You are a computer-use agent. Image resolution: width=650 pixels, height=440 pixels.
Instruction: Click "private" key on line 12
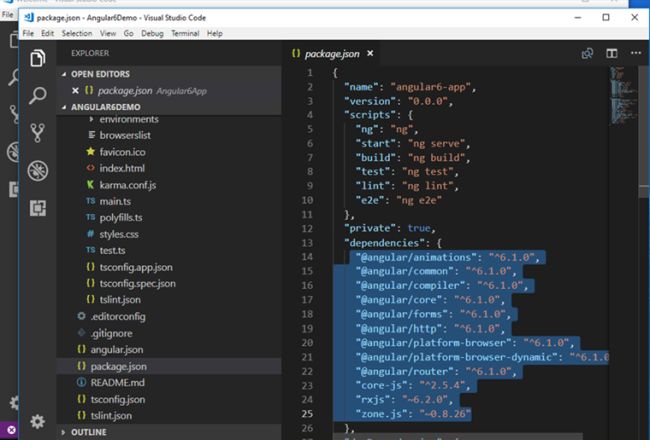tap(370, 228)
